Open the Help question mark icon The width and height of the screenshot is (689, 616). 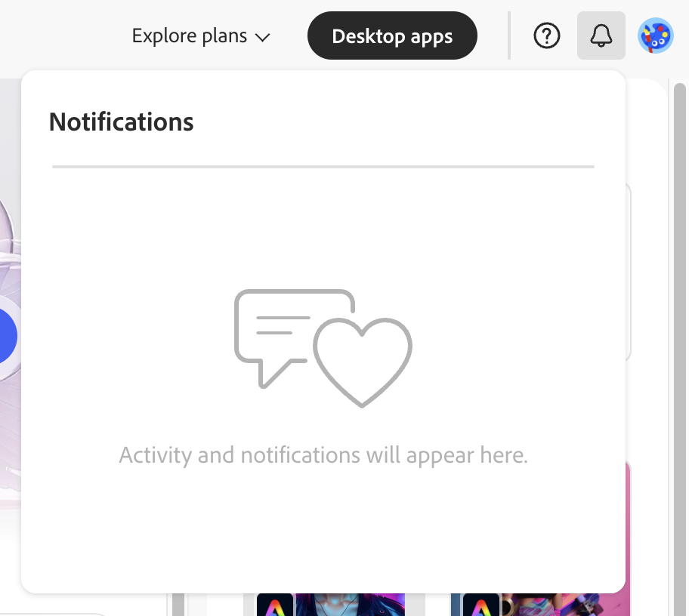click(546, 35)
